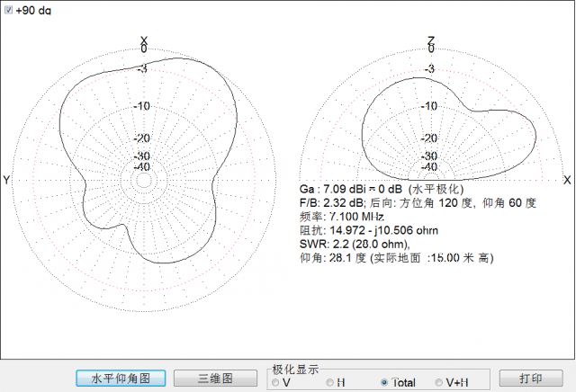Click the Y axis label of horizontal plot
The image size is (576, 392).
click(x=6, y=180)
